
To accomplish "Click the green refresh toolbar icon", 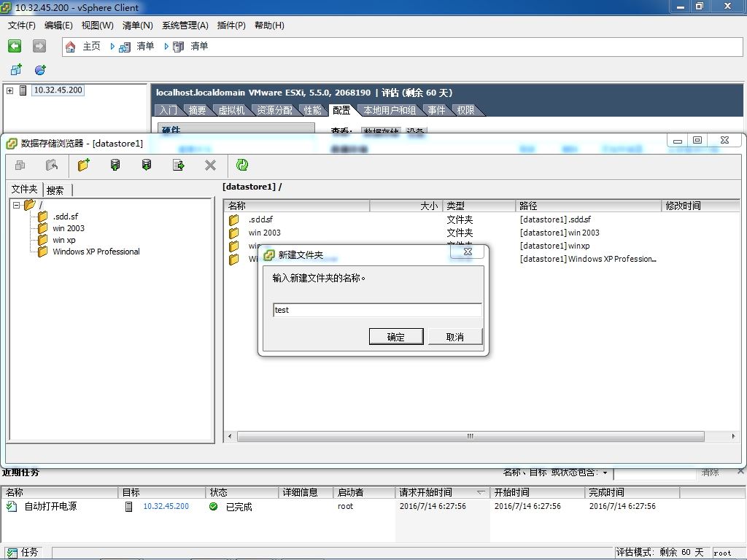I will (x=242, y=166).
